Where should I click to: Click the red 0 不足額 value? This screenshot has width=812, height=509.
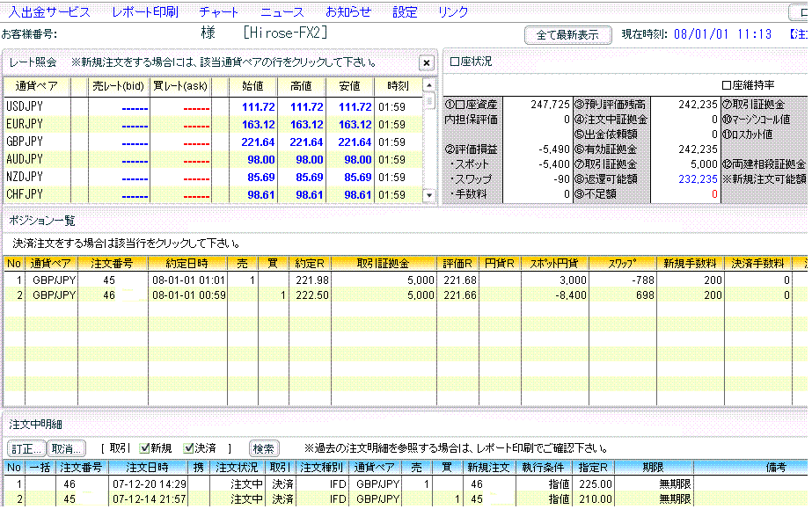point(714,194)
